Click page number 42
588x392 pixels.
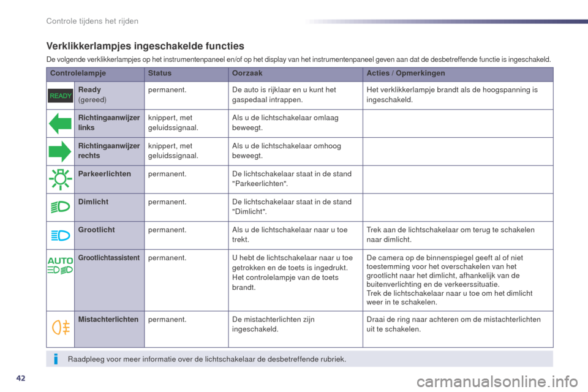pyautogui.click(x=21, y=378)
